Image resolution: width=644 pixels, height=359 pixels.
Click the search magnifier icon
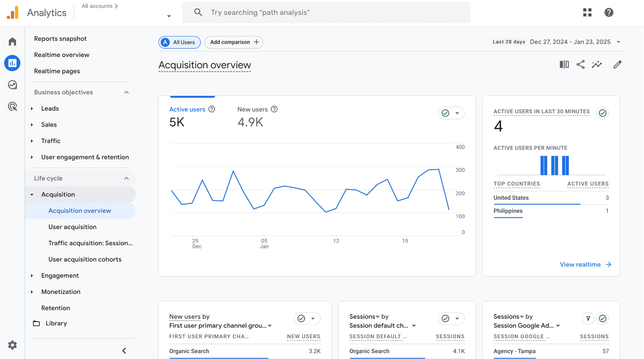198,12
